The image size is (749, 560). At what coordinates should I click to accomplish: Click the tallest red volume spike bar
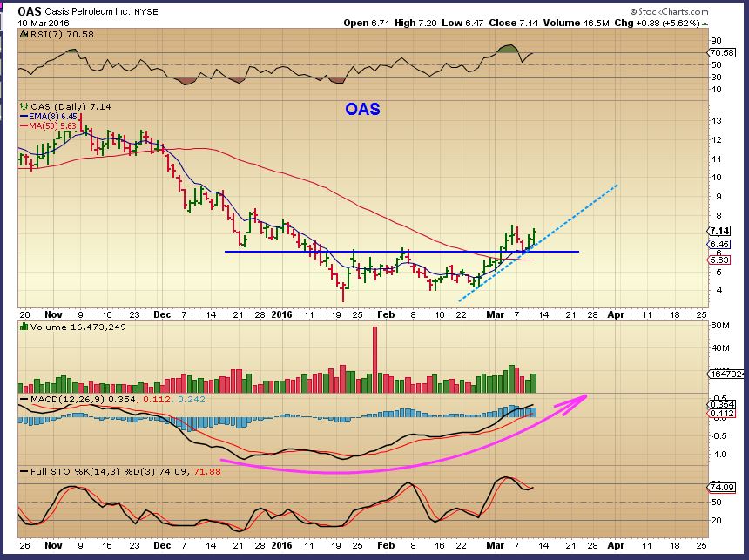pyautogui.click(x=375, y=360)
